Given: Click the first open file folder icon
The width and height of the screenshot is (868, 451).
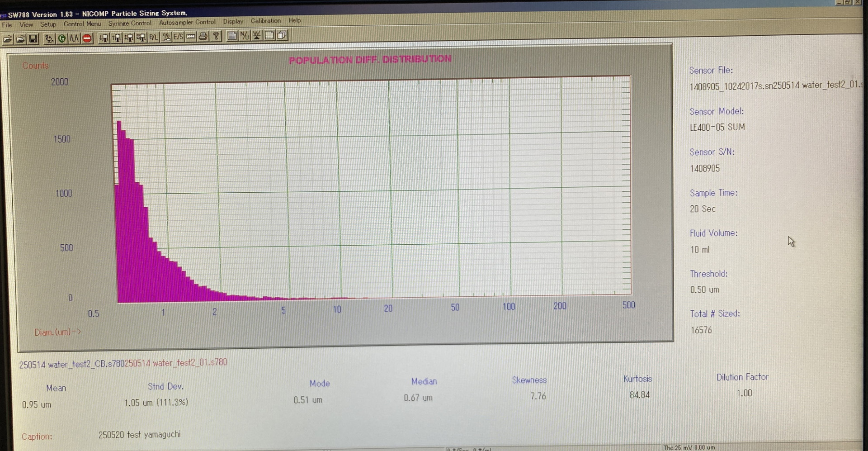Looking at the screenshot, I should [8, 39].
